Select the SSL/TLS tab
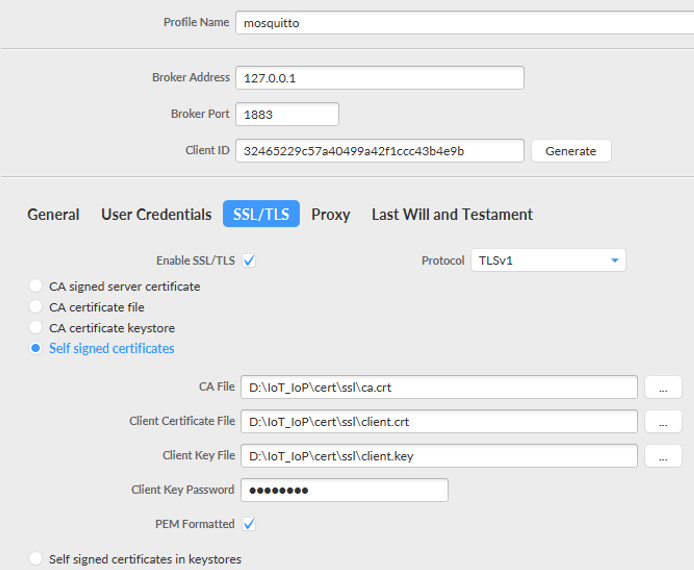Screen dimensions: 694x570 tap(261, 214)
